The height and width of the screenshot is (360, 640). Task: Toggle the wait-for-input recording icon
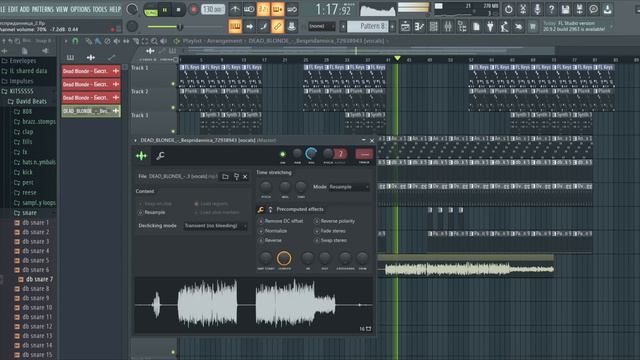pos(249,9)
